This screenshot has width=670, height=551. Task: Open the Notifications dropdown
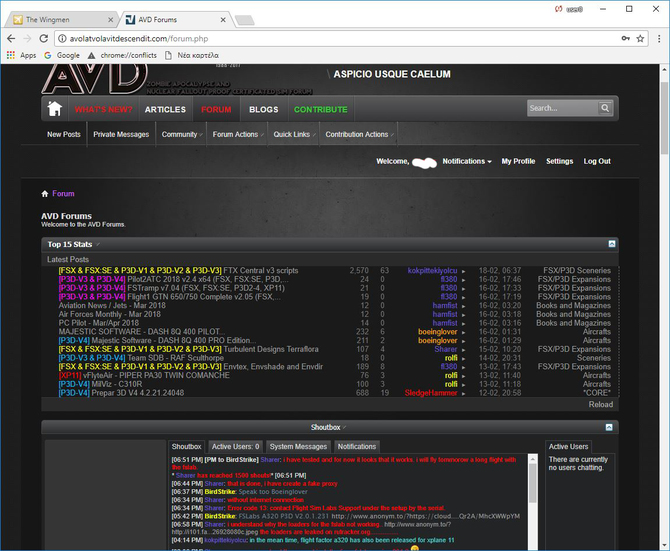tap(467, 161)
